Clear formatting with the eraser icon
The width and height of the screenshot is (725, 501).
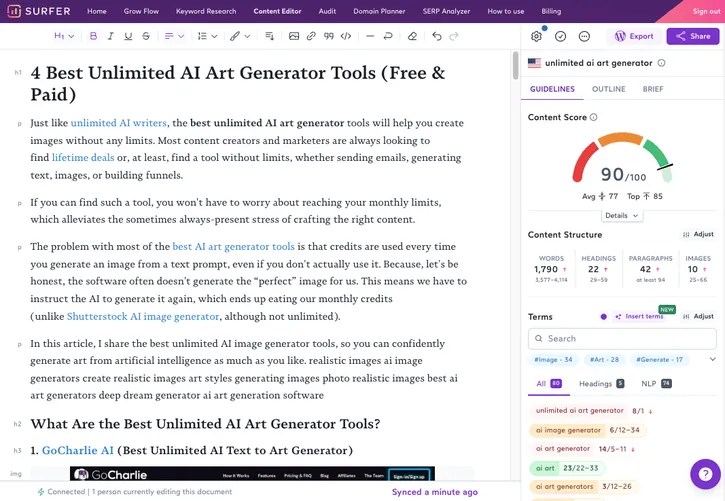[412, 36]
